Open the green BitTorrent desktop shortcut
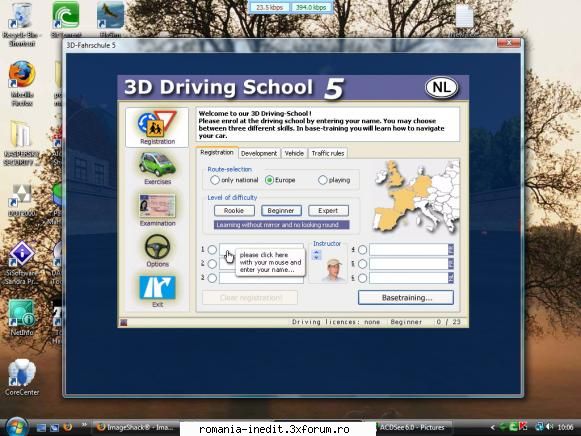 pos(65,19)
